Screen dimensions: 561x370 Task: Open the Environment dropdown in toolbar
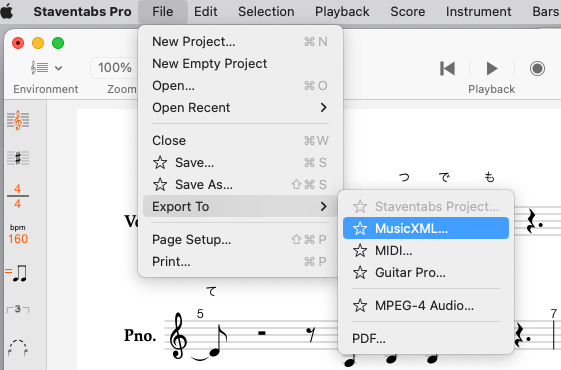46,68
